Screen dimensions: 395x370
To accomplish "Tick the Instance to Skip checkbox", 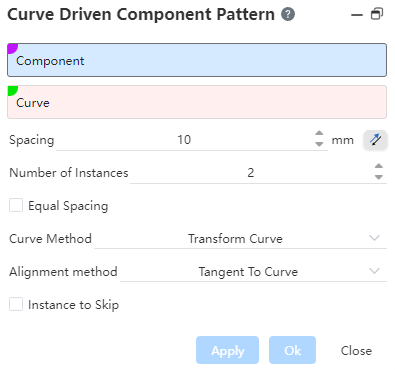I will point(16,304).
